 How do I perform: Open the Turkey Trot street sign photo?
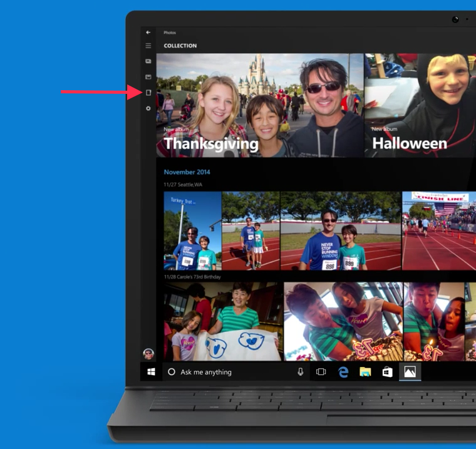point(192,230)
